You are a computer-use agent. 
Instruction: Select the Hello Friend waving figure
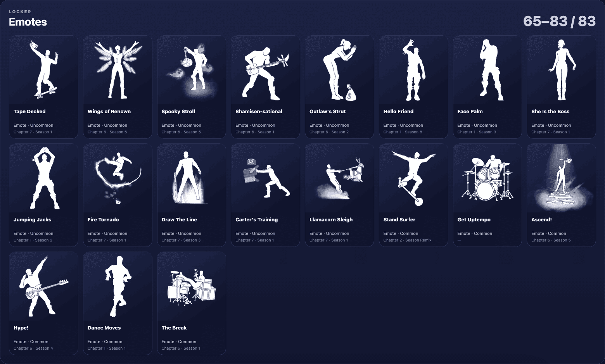413,70
